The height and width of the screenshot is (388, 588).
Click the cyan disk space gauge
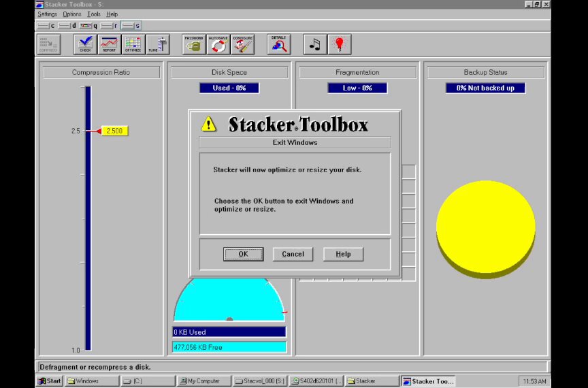click(x=229, y=300)
